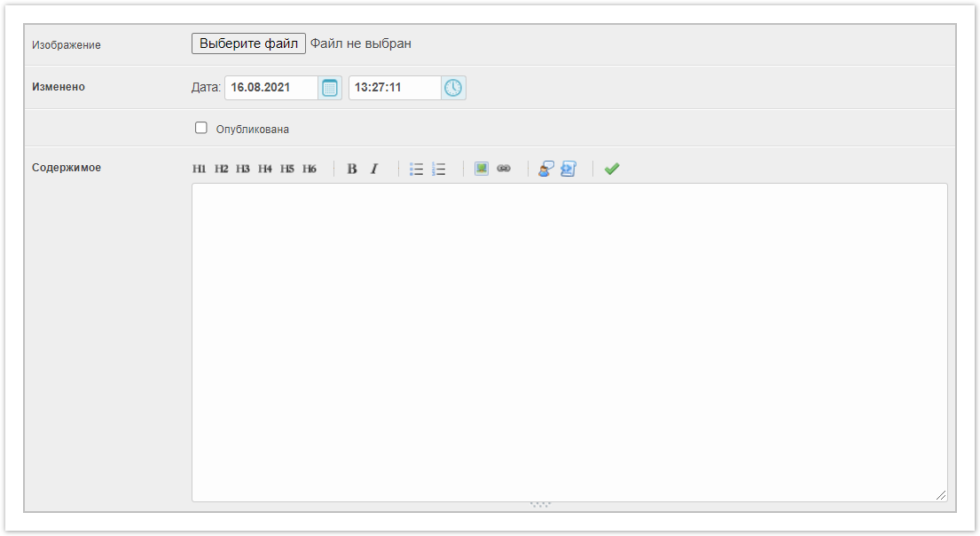Screen dimensions: 980x536
Task: Insert a bulleted list
Action: [x=416, y=169]
